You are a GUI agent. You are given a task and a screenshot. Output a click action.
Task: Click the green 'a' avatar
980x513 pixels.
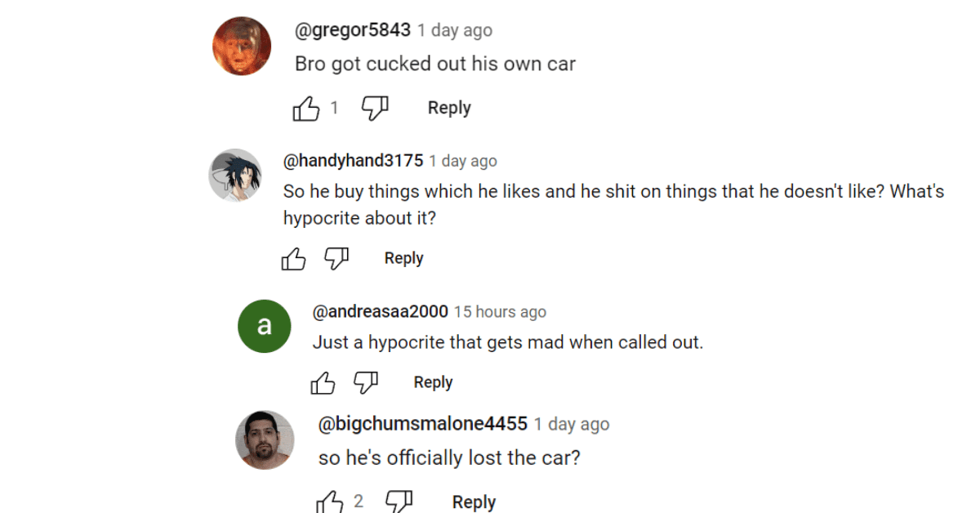(264, 326)
